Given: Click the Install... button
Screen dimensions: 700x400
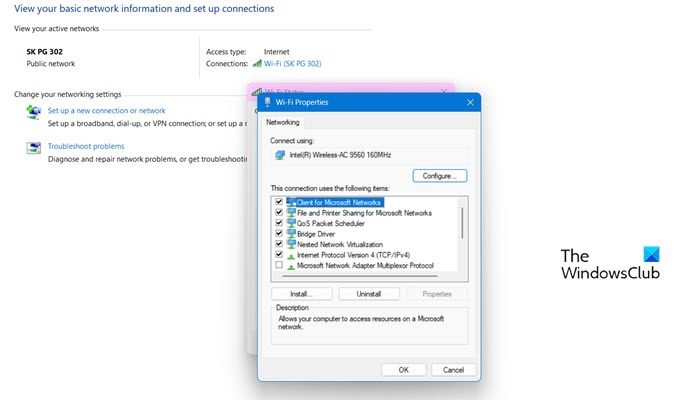Looking at the screenshot, I should click(301, 294).
